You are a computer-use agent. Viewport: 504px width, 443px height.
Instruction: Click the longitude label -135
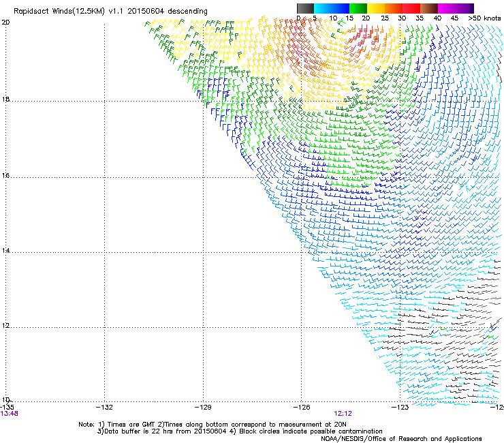[x=7, y=408]
